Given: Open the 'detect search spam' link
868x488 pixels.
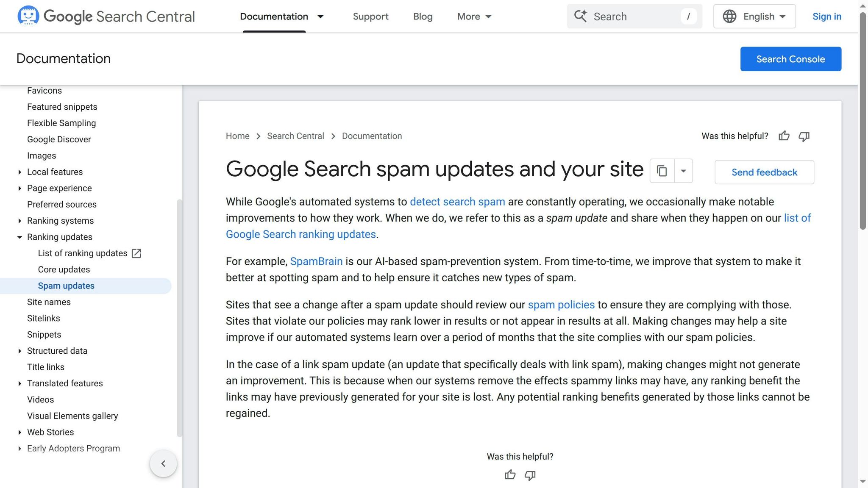Looking at the screenshot, I should pos(457,202).
